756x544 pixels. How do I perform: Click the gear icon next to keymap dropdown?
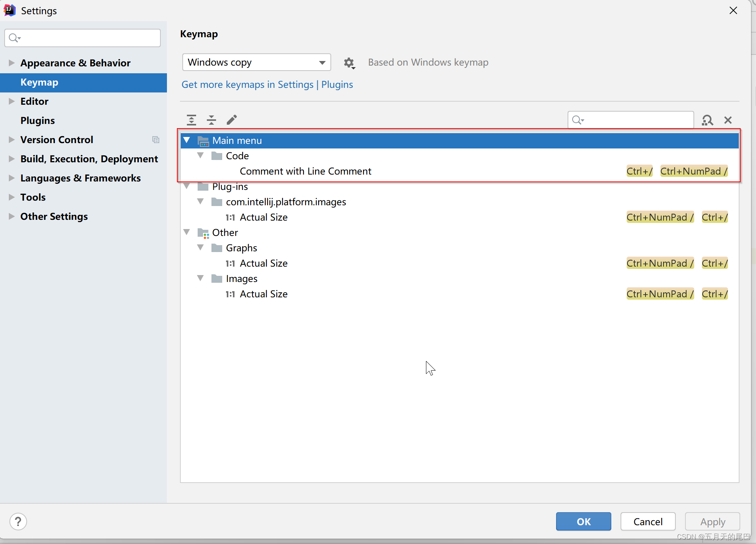(349, 62)
